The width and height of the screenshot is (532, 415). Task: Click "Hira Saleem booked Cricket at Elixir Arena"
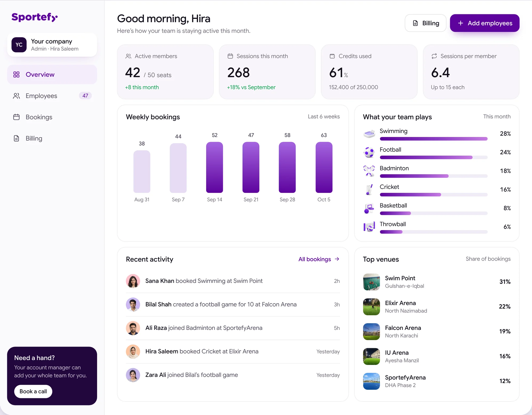click(202, 351)
